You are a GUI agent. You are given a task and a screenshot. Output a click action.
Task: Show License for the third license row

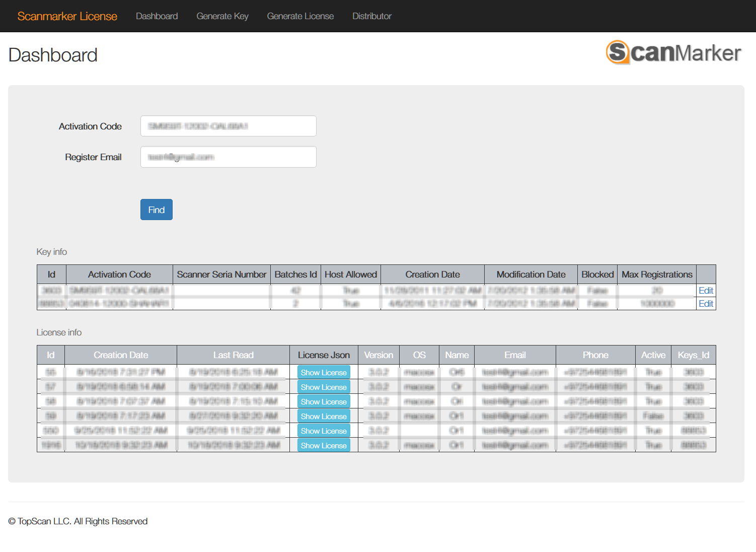click(x=324, y=401)
